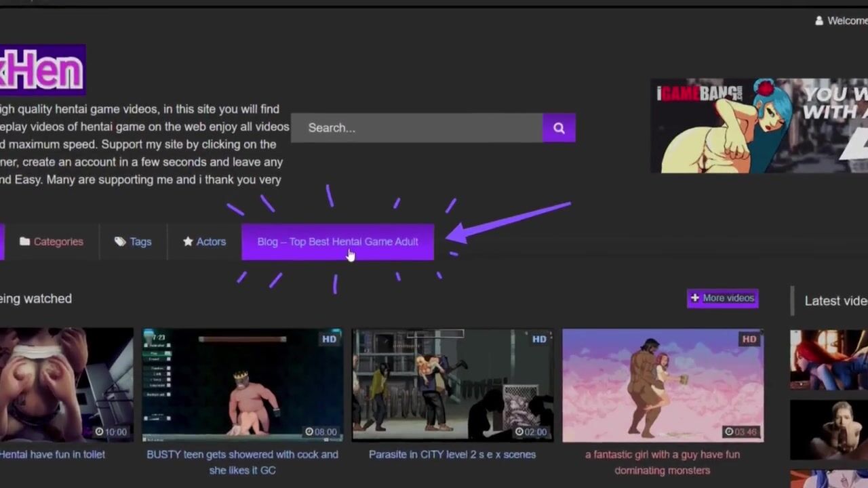Open the Parasite in CITY title link
868x488 pixels.
452,455
